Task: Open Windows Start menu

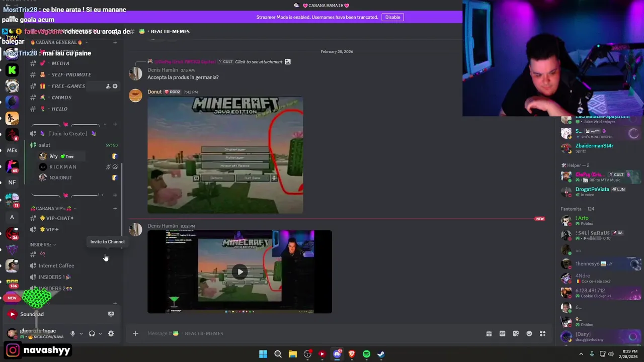Action: [263, 354]
